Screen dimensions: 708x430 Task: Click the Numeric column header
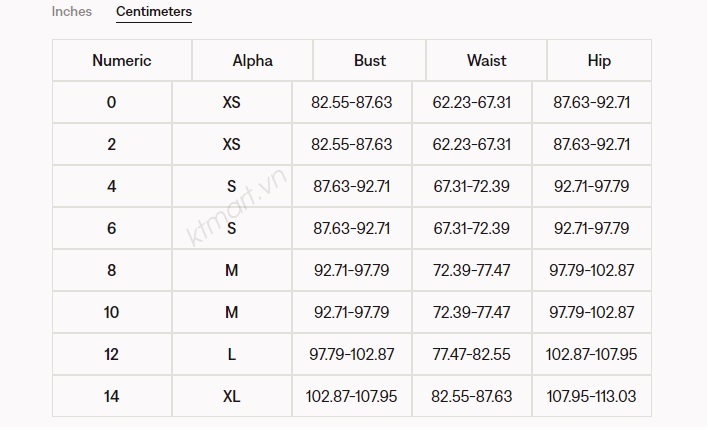tap(121, 60)
